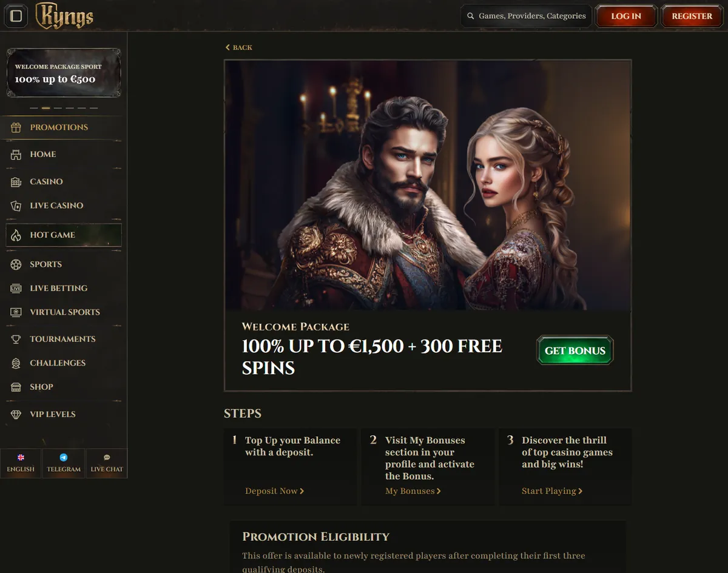Viewport: 728px width, 573px height.
Task: Click the search magnifier icon
Action: click(x=471, y=16)
